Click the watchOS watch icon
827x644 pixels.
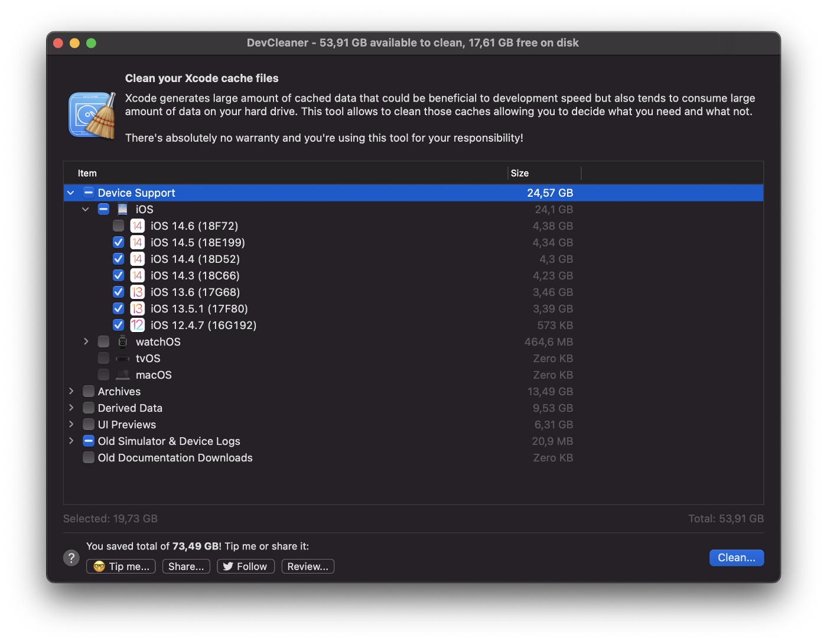pos(122,341)
